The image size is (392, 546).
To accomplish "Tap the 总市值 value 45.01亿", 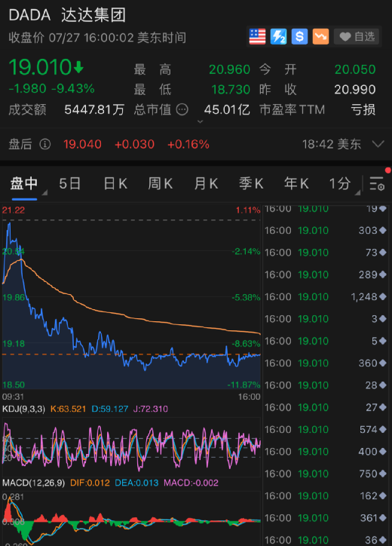I will point(227,109).
